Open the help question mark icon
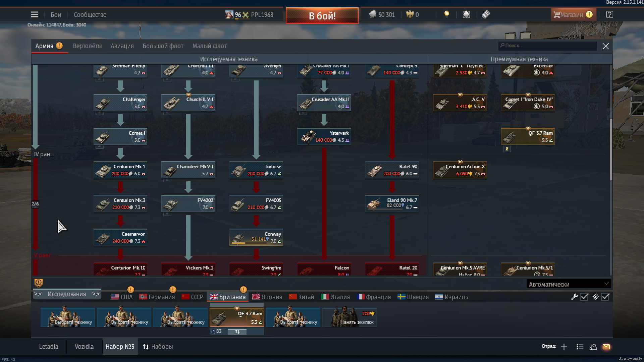This screenshot has height=362, width=644. coord(609,15)
